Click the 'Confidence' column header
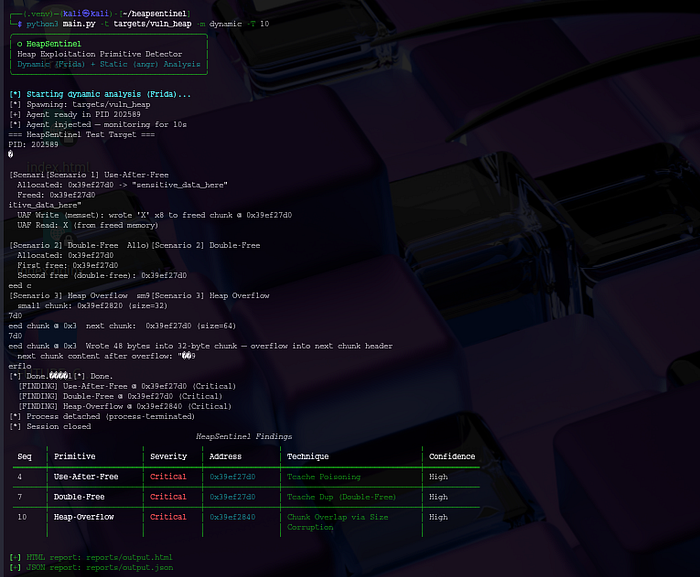Image resolution: width=700 pixels, height=577 pixels. point(452,456)
